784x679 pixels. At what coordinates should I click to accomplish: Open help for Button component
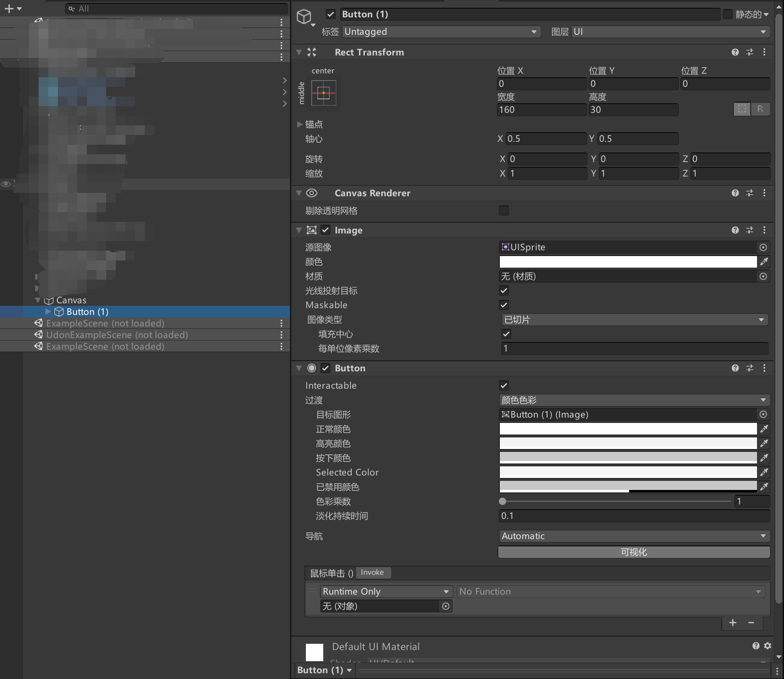[x=735, y=368]
